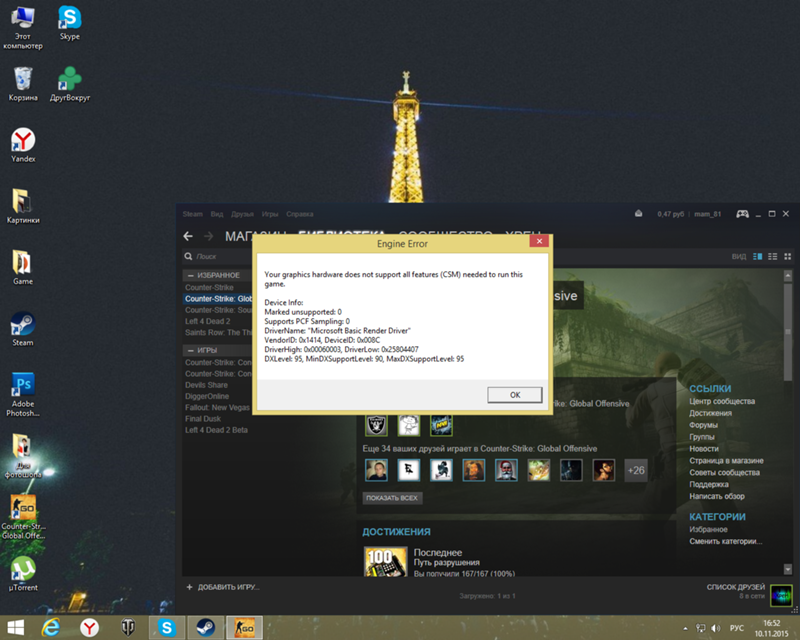Viewport: 800px width, 640px height.
Task: Open the Справка menu in Steam
Action: point(299,214)
